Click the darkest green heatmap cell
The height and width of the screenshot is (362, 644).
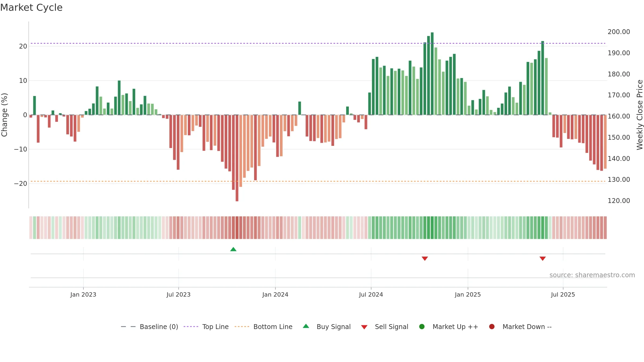point(432,228)
